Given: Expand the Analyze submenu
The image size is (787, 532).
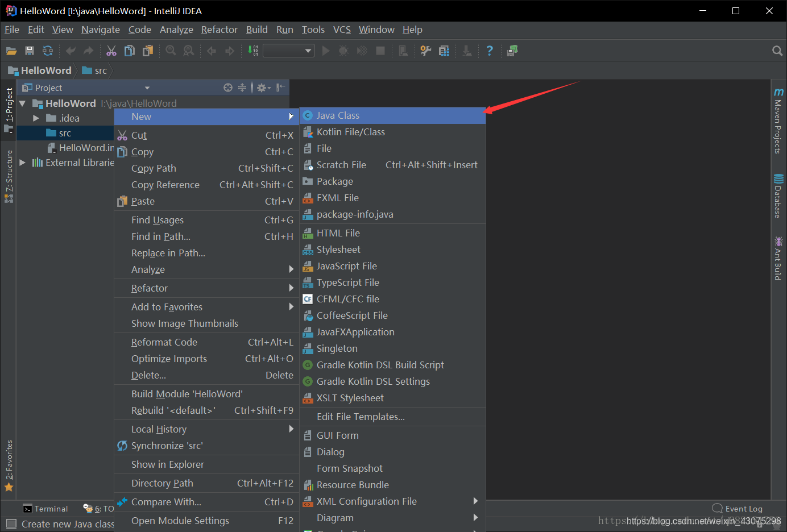Looking at the screenshot, I should point(207,269).
